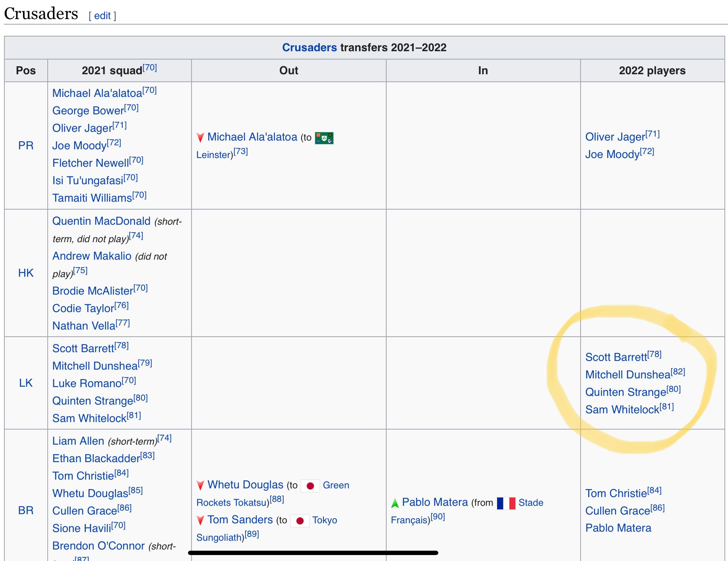Open Codie Taylor's player page
Screen dimensions: 728x561
83,308
